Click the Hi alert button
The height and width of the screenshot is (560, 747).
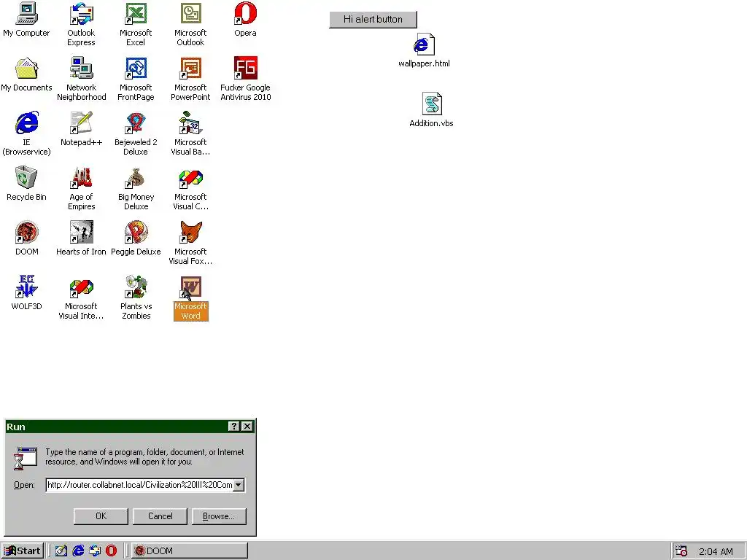coord(373,20)
